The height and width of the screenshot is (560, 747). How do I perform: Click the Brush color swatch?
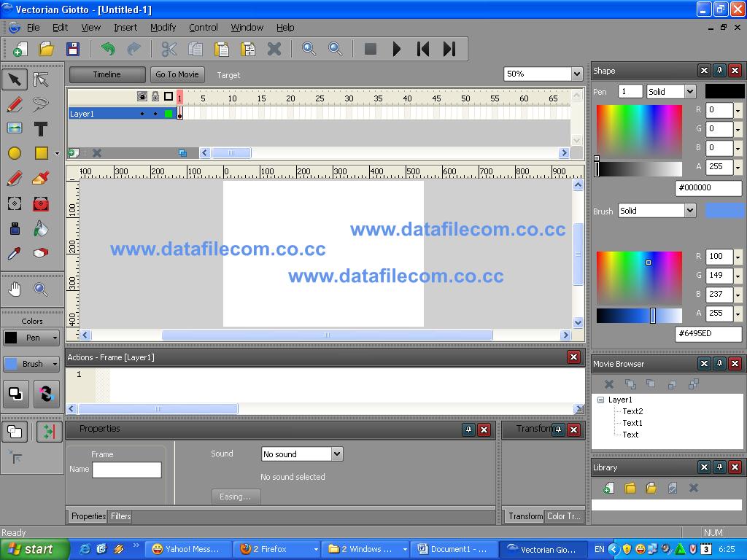pyautogui.click(x=724, y=210)
